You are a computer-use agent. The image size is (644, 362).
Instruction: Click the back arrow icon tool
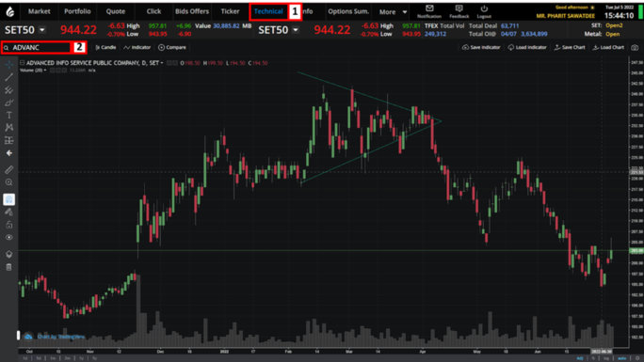click(9, 153)
